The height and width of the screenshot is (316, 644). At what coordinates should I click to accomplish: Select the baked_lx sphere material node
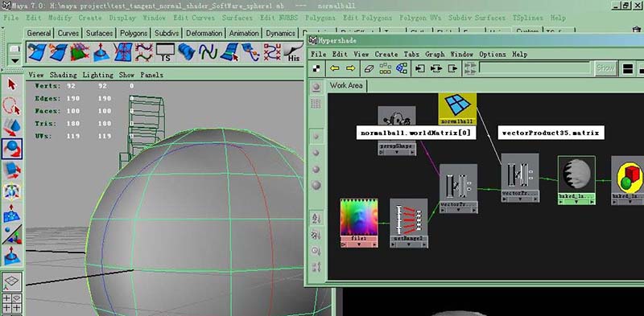click(x=576, y=180)
